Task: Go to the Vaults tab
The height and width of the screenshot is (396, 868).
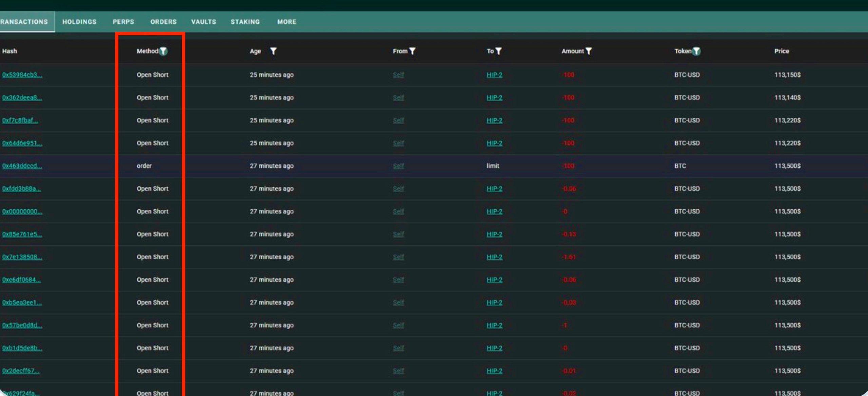Action: click(203, 22)
